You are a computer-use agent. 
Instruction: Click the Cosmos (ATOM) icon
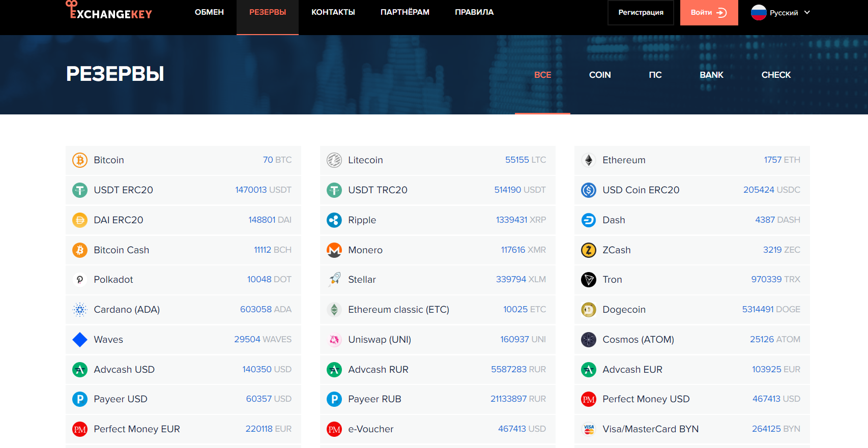(x=589, y=340)
